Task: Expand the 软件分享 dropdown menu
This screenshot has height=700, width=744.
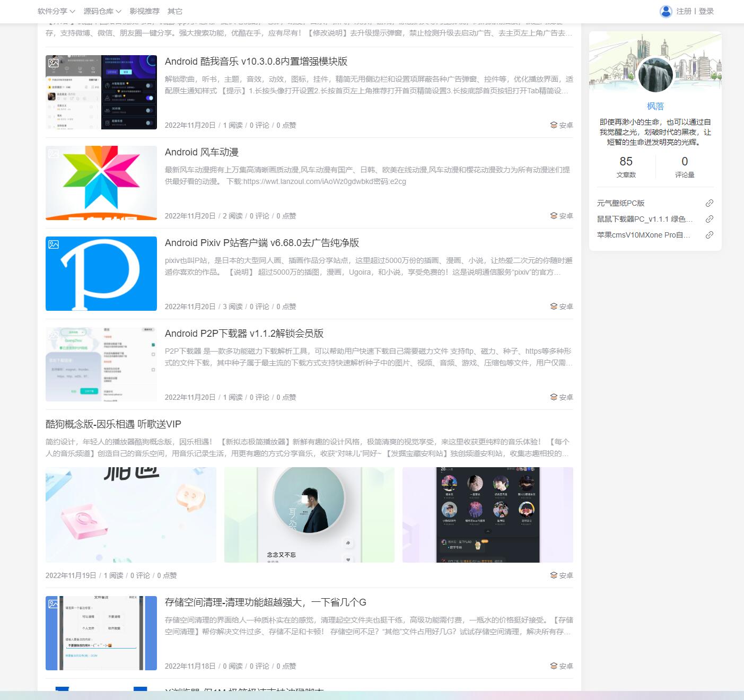Action: click(x=56, y=11)
